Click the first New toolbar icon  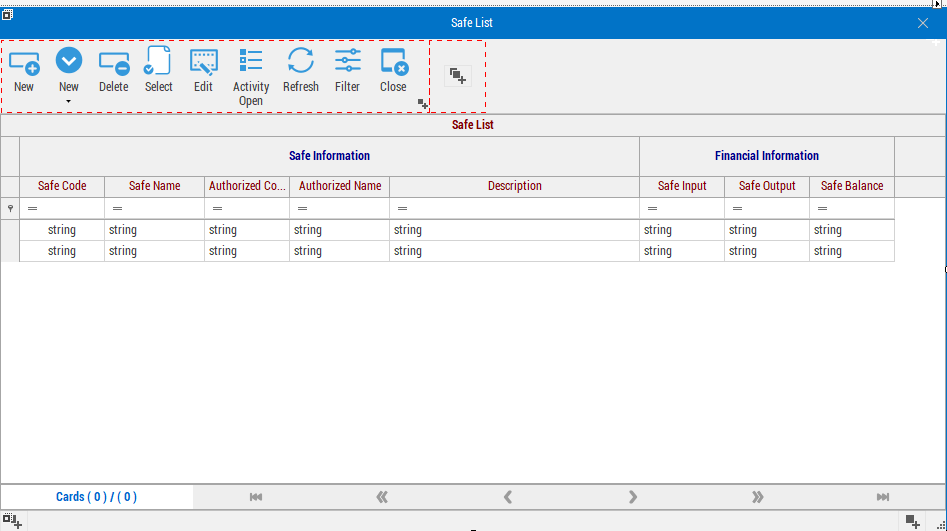pyautogui.click(x=24, y=63)
